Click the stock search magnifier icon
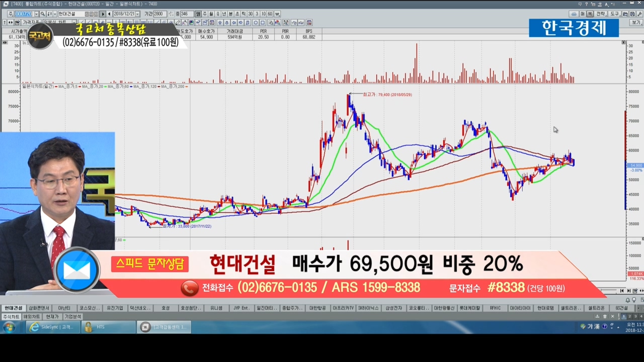Image resolution: width=644 pixels, height=362 pixels. [x=43, y=14]
